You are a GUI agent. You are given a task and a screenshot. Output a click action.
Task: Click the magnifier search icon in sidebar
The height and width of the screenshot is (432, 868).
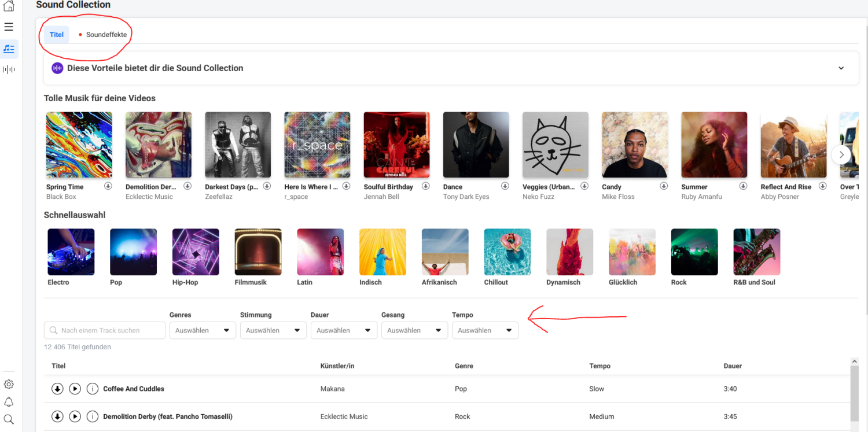9,419
